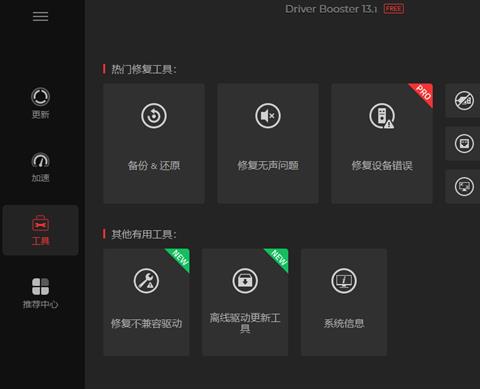This screenshot has height=389, width=480.
Task: Click the red PRO ribbon on 修复设备错误
Action: 423,93
